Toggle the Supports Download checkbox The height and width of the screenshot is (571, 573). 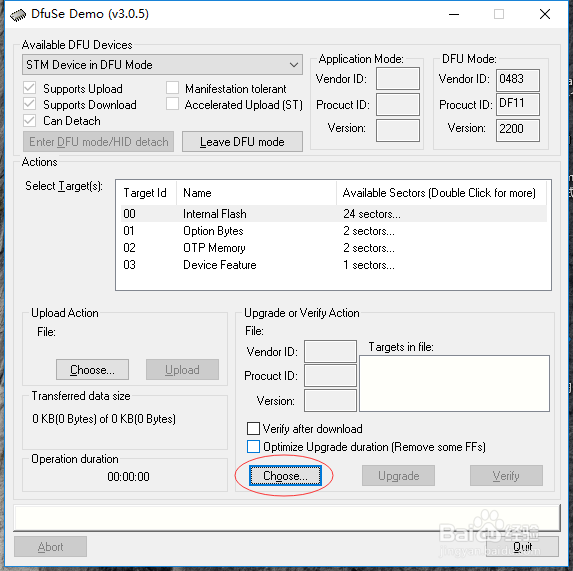pos(29,104)
